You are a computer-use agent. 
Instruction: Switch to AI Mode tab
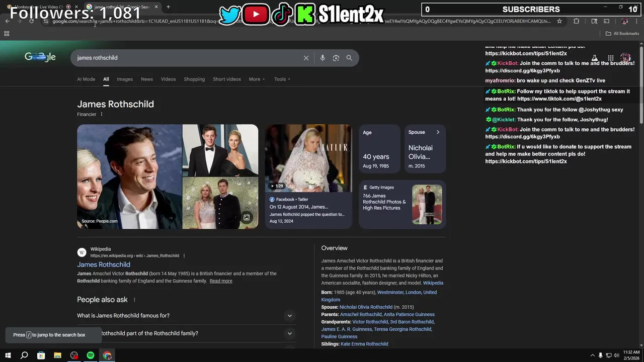(x=86, y=79)
